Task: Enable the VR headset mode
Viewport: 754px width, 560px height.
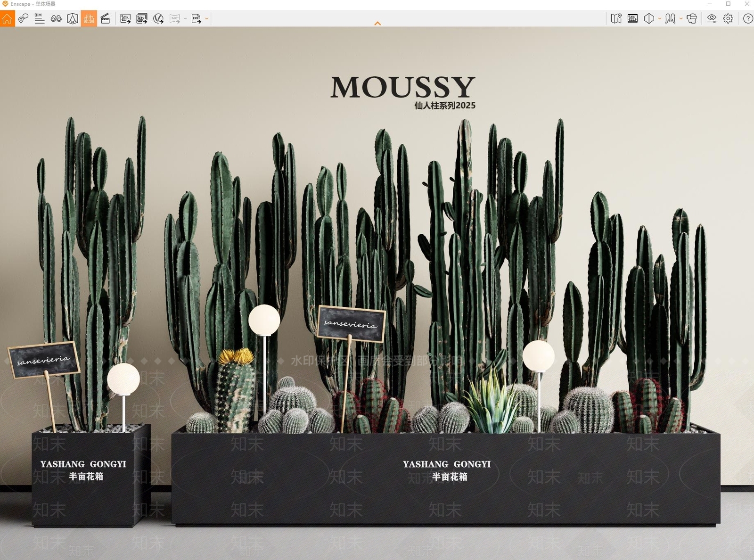Action: [692, 19]
